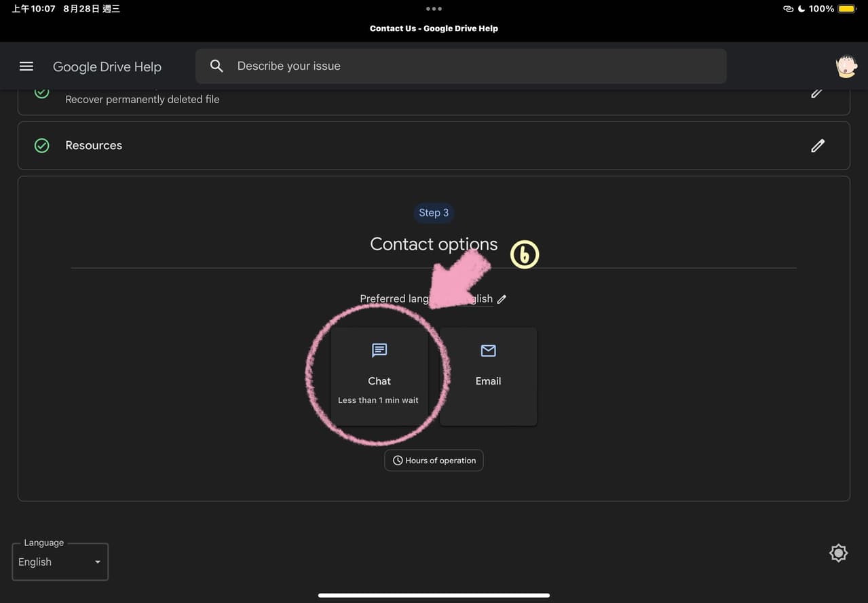
Task: Open Hours of operation
Action: click(x=434, y=460)
